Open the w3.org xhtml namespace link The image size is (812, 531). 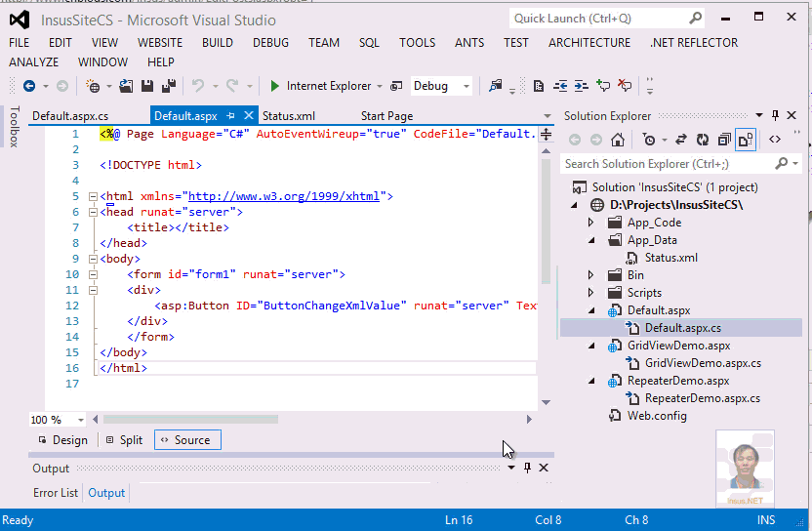[x=284, y=196]
